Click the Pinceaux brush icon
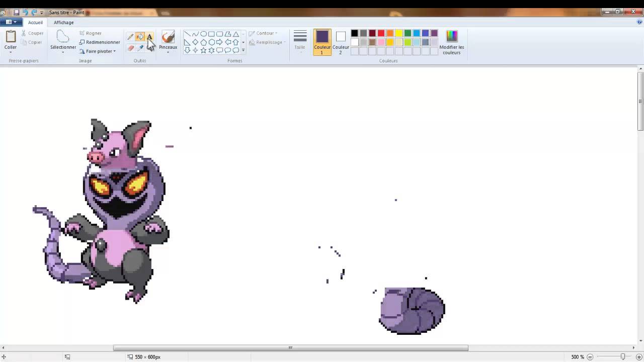 coord(168,37)
